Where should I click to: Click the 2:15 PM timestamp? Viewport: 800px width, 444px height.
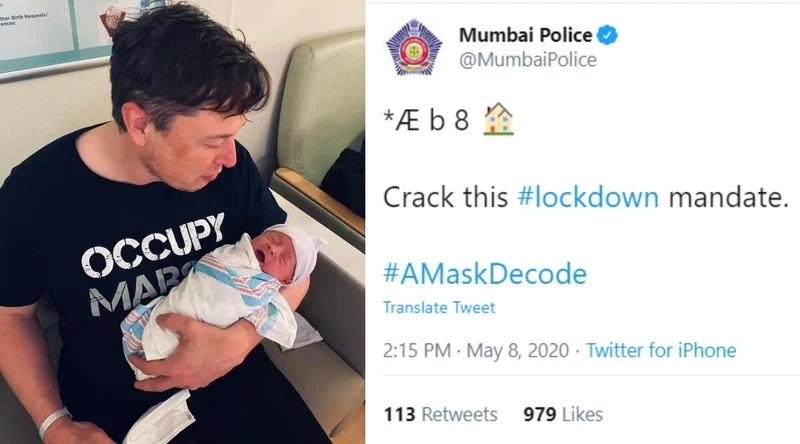[417, 350]
